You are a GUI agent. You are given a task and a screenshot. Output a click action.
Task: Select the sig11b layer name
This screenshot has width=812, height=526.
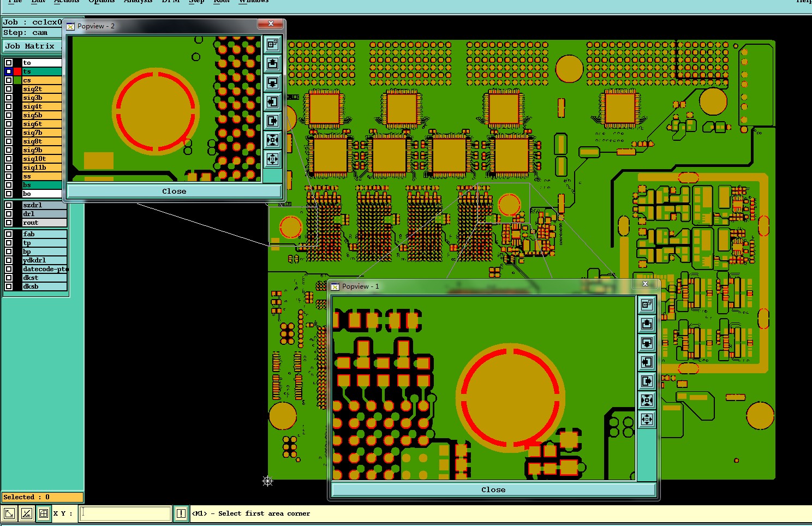[x=41, y=168]
